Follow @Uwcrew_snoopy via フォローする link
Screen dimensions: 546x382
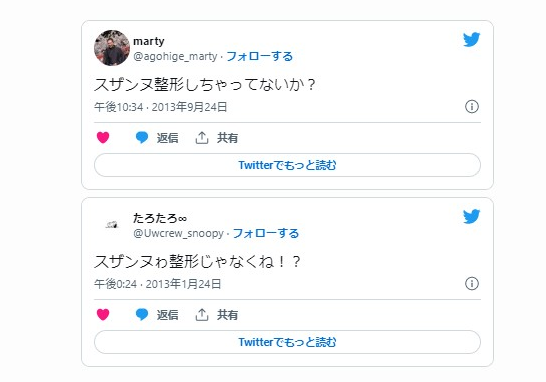pyautogui.click(x=266, y=233)
